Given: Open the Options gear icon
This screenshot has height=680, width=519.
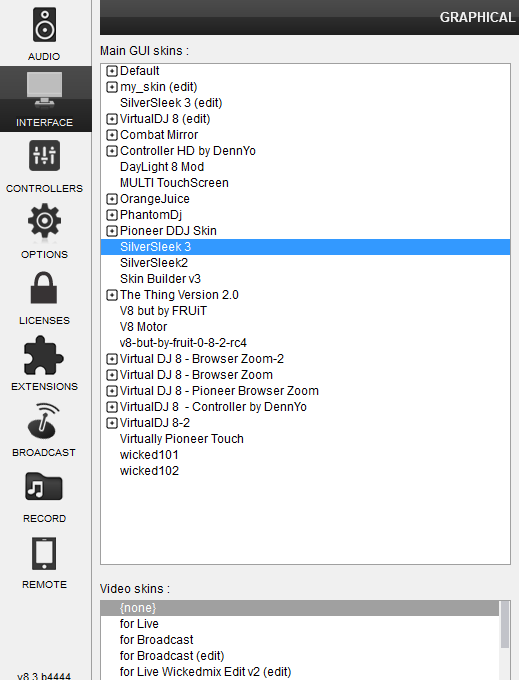Looking at the screenshot, I should pos(44,221).
